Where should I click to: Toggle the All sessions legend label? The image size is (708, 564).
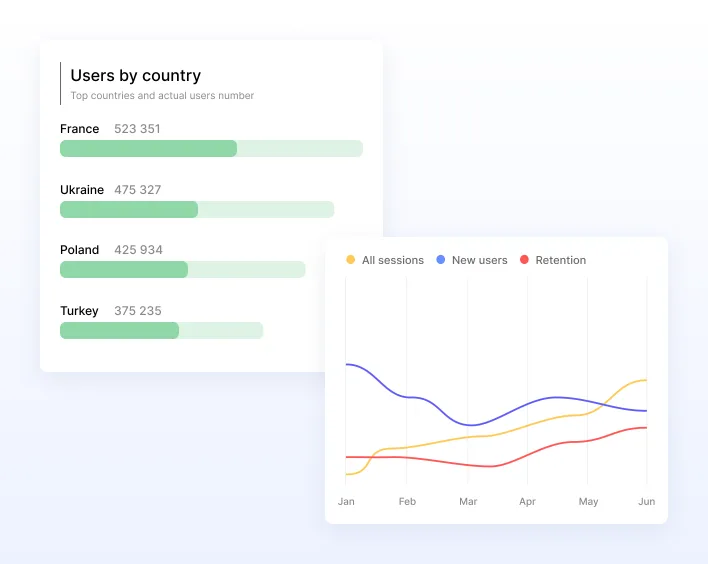(x=393, y=260)
